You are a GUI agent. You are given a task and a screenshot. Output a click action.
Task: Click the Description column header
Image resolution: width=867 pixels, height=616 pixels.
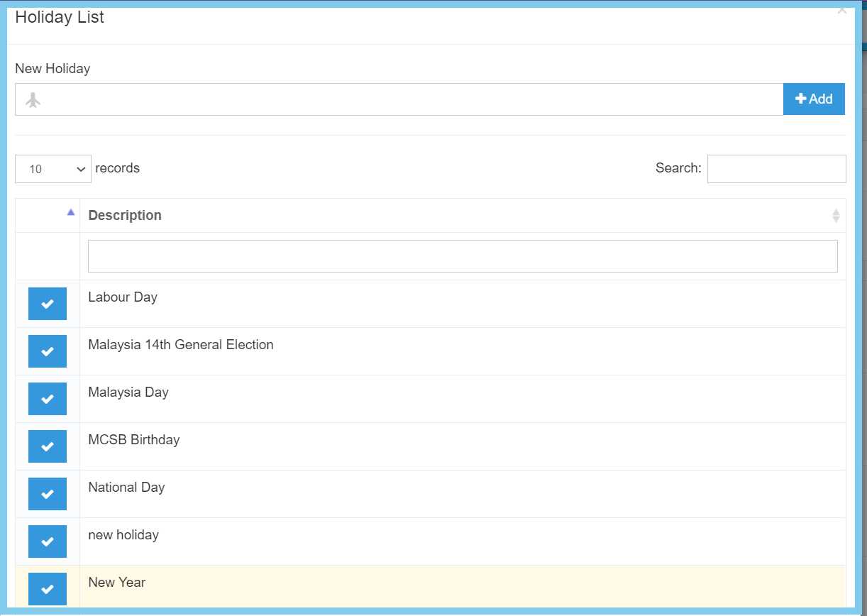(x=125, y=216)
